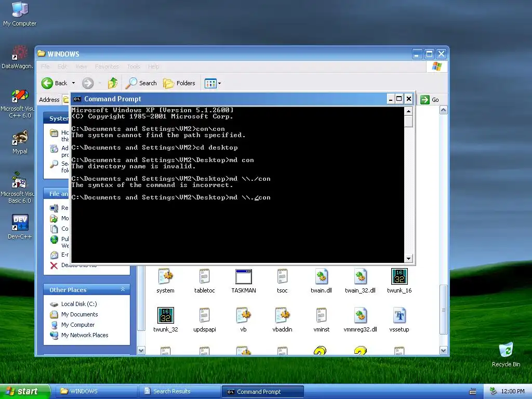Open My Computer desktop icon

click(x=20, y=14)
